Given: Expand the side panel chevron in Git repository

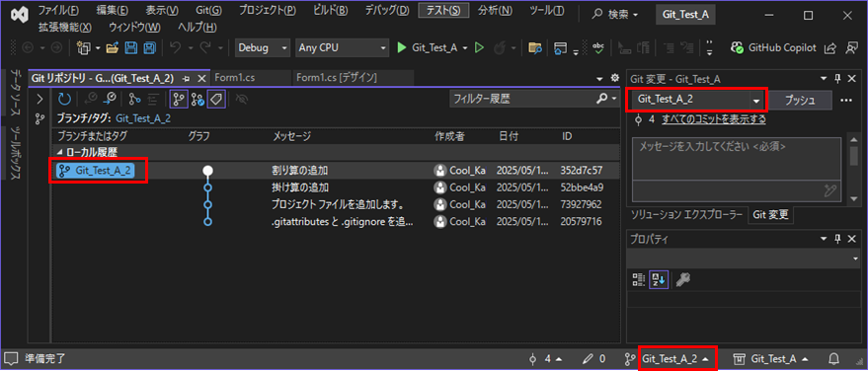Looking at the screenshot, I should tap(39, 100).
